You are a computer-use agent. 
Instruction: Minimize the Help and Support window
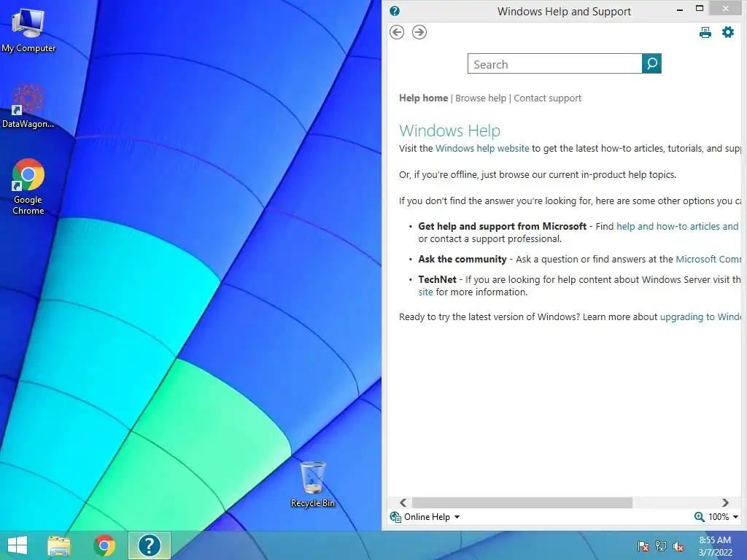click(680, 9)
